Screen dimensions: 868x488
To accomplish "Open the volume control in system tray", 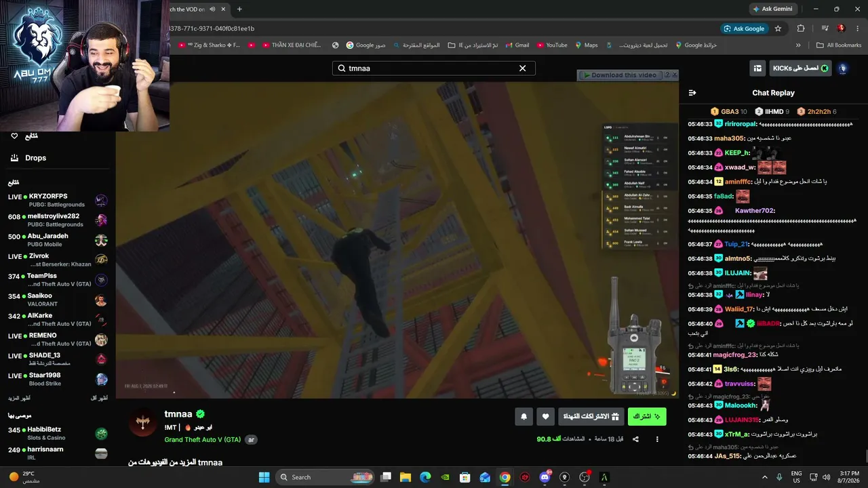I will (827, 477).
